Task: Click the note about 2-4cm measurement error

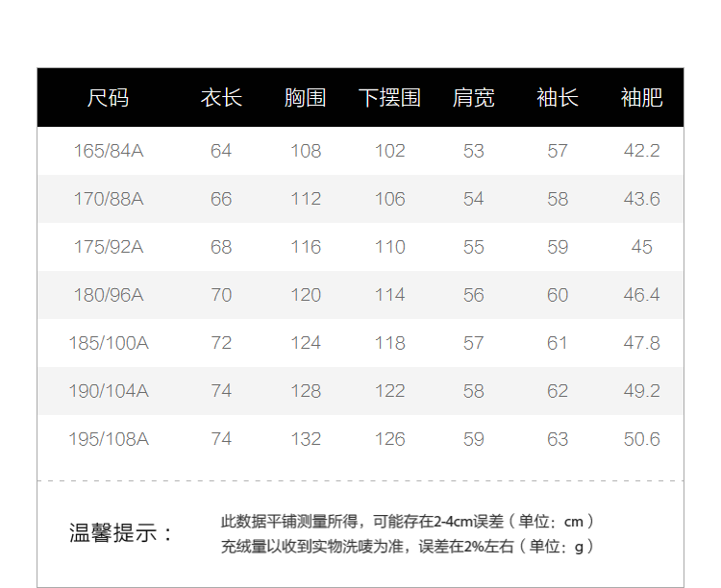Action: [x=408, y=522]
